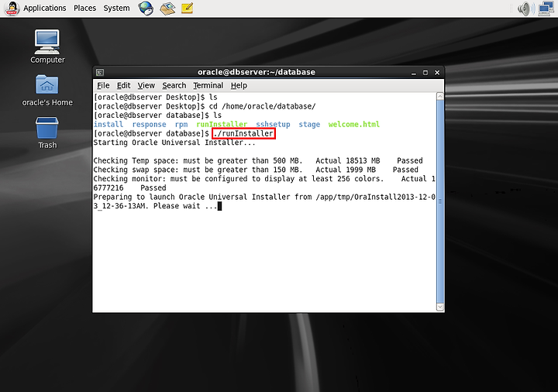Click 'Checking monitor' text
The image size is (558, 392).
pyautogui.click(x=128, y=179)
